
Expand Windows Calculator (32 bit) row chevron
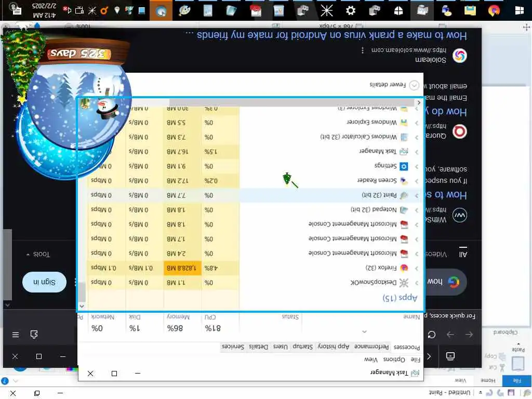(417, 137)
